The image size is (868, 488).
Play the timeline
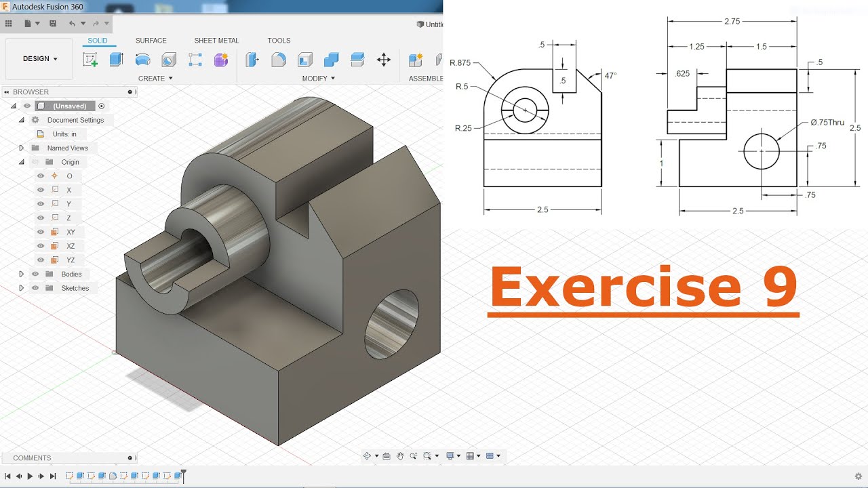coord(30,476)
